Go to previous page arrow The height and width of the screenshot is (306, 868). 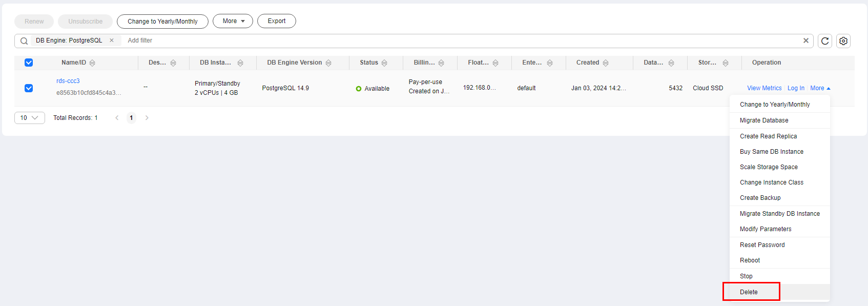117,118
